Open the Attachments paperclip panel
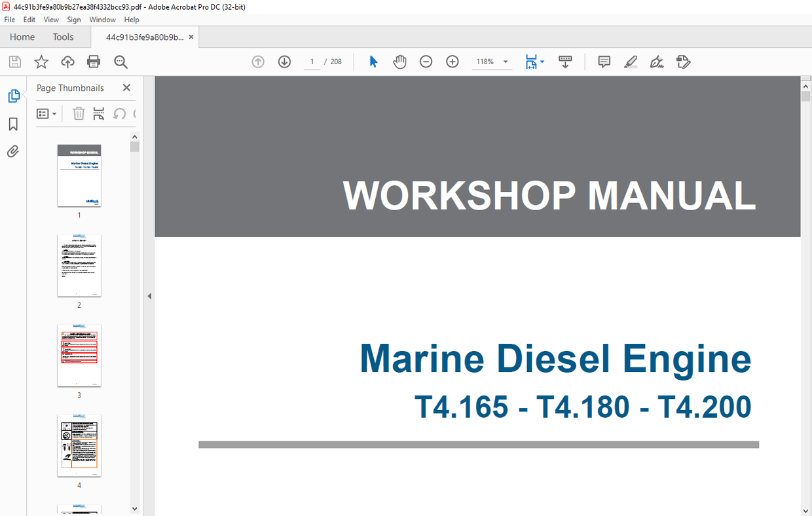812x516 pixels. tap(12, 151)
